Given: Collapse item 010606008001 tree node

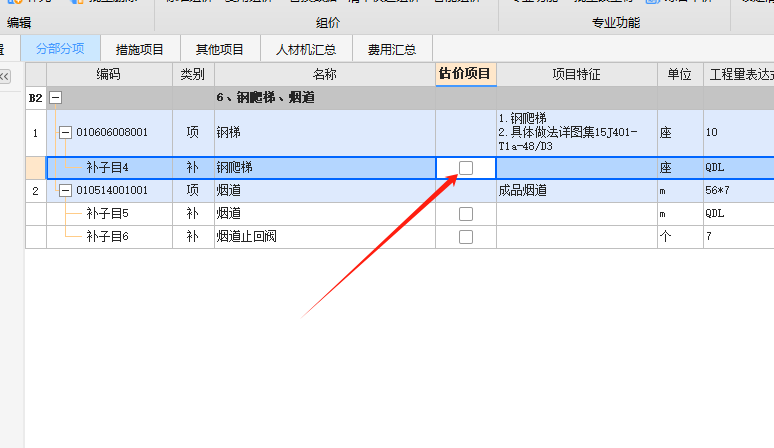Looking at the screenshot, I should pos(65,132).
